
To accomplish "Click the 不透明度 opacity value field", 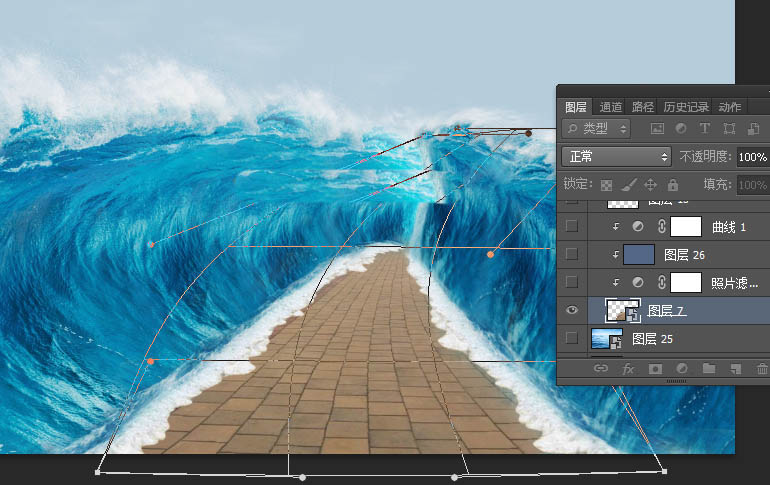I will tap(754, 157).
